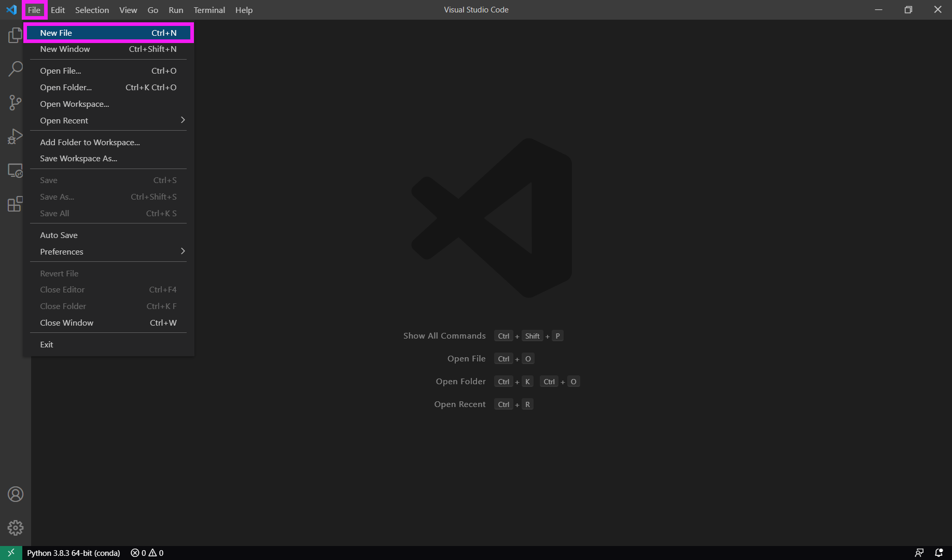Select Save Workspace As... entry
952x560 pixels.
tap(108, 158)
